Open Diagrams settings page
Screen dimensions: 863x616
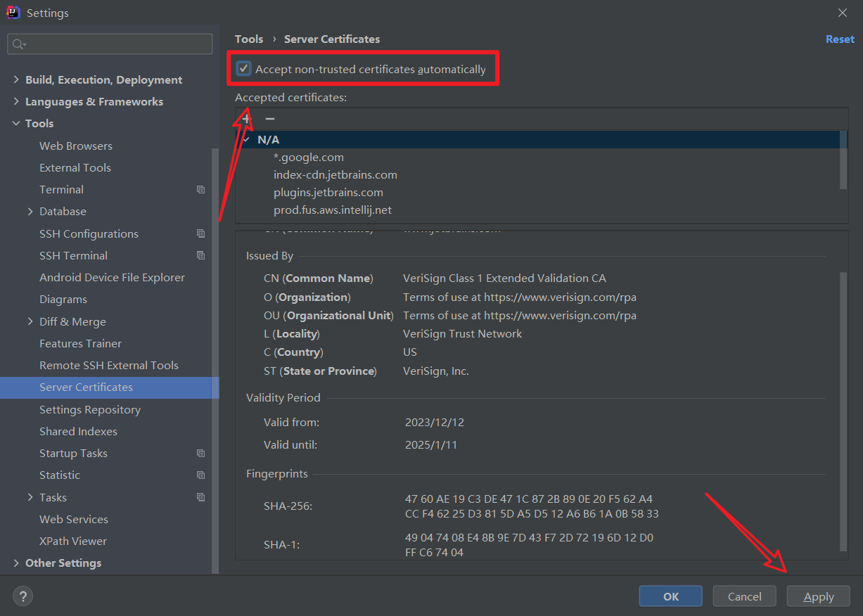[x=63, y=299]
